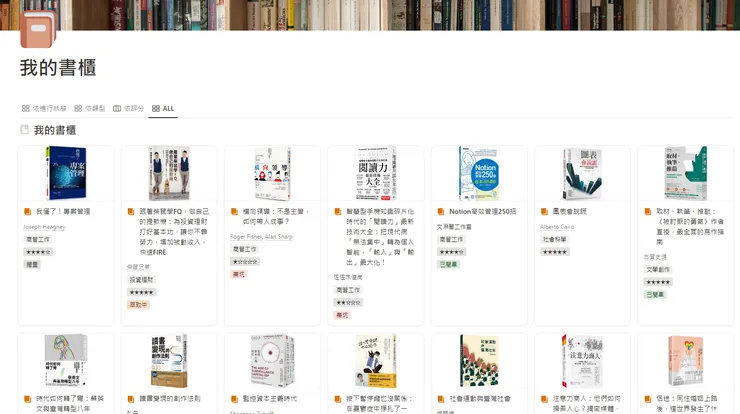Click the one-star rating on 橫向領導 card

point(244,262)
